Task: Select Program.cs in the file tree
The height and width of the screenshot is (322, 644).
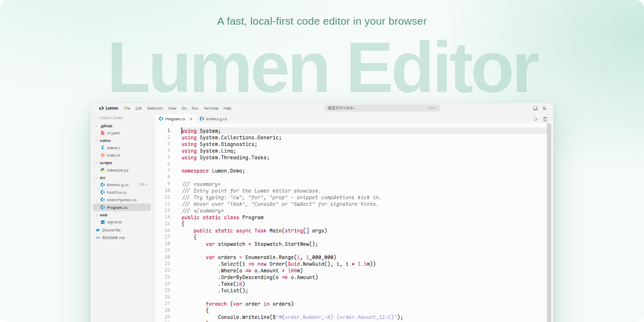Action: coord(122,207)
